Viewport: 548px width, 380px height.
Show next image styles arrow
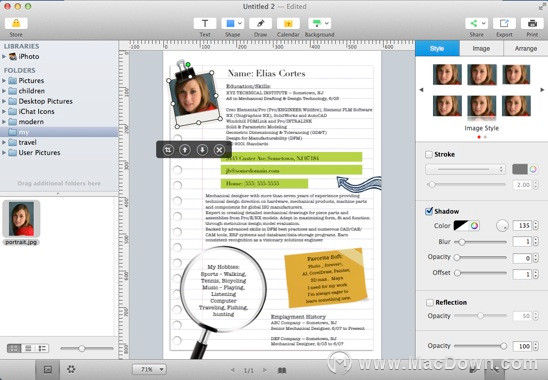coord(542,90)
